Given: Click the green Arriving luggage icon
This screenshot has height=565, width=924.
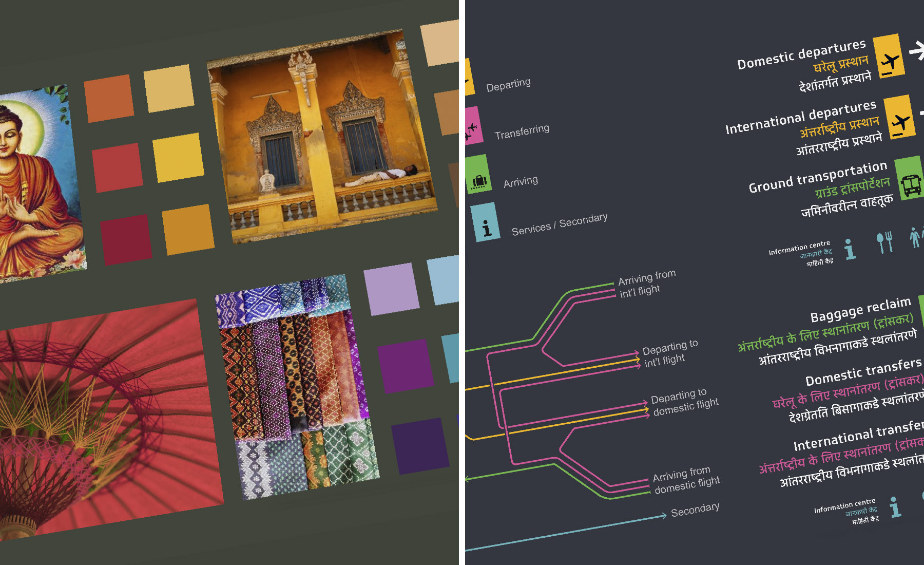Looking at the screenshot, I should (x=477, y=174).
